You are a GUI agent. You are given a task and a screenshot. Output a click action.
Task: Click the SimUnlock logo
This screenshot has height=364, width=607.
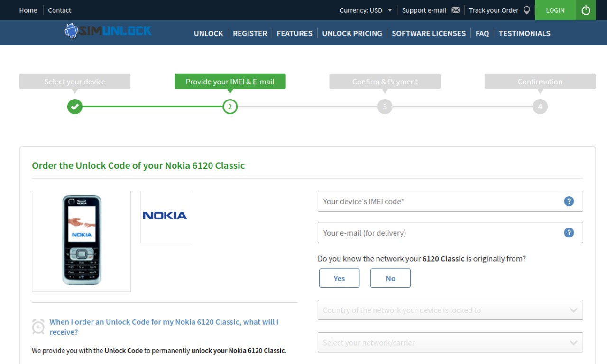(x=108, y=31)
